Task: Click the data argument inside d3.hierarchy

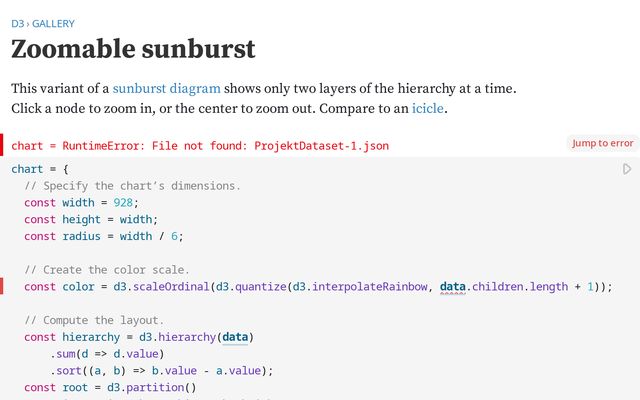Action: tap(235, 337)
